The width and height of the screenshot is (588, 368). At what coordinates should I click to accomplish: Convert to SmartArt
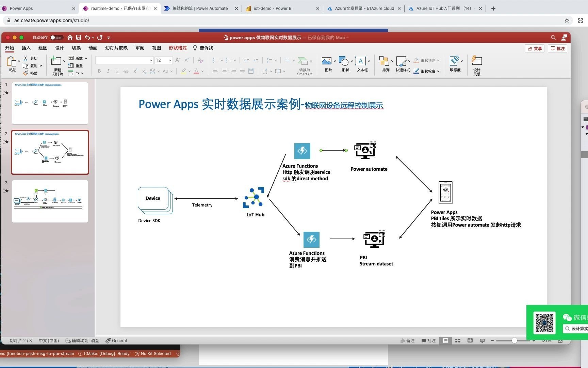[305, 66]
